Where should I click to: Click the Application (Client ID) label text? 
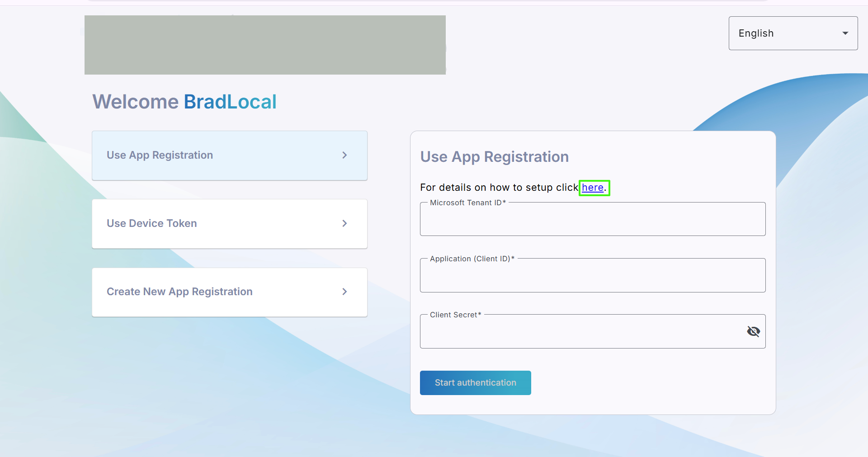[x=472, y=259]
